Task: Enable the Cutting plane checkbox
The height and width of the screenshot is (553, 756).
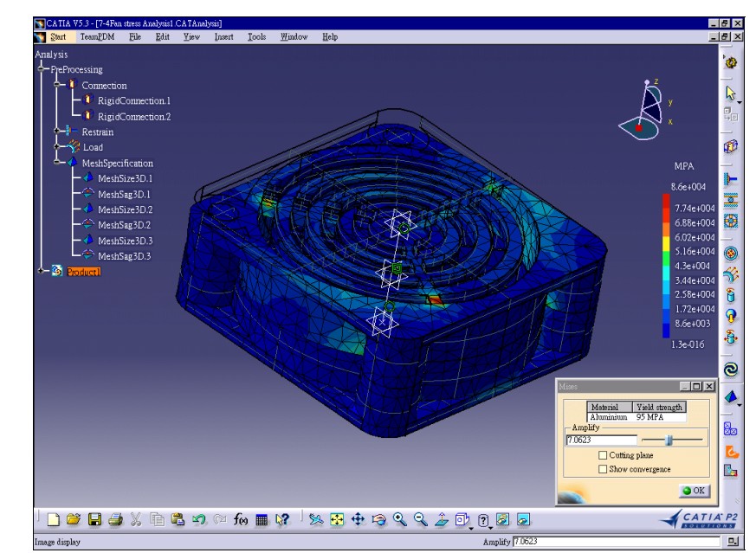Action: tap(603, 454)
